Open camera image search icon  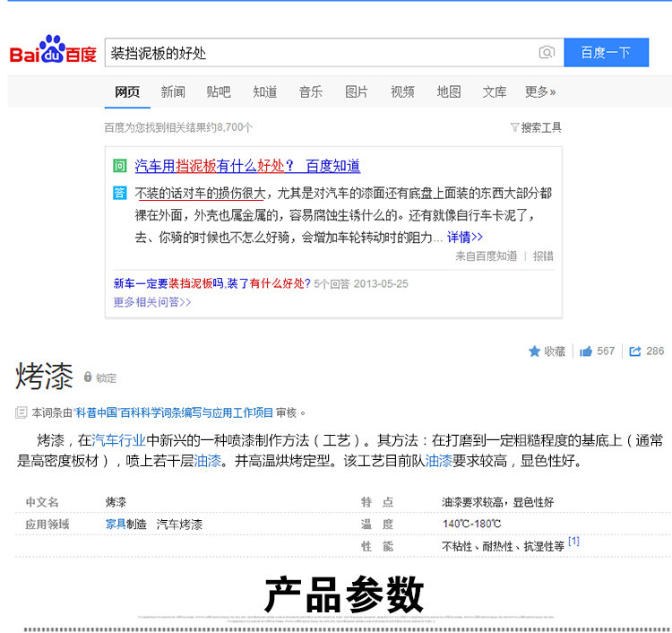point(547,52)
